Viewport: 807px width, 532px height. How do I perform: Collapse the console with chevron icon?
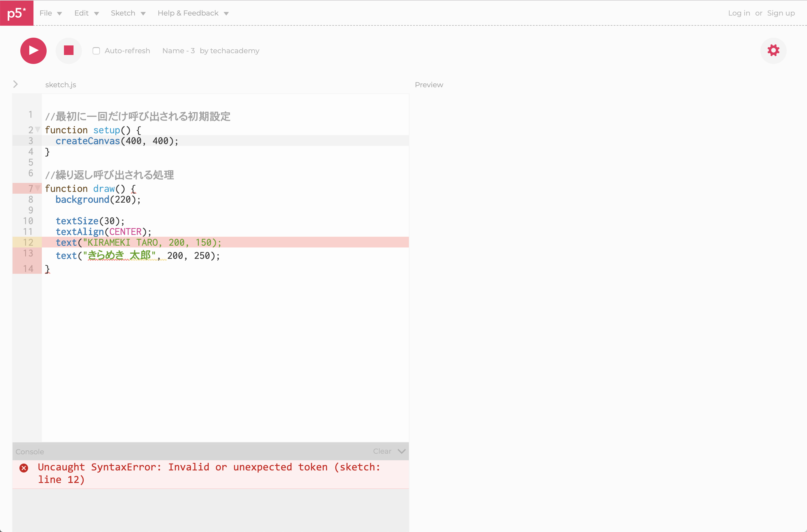tap(402, 451)
